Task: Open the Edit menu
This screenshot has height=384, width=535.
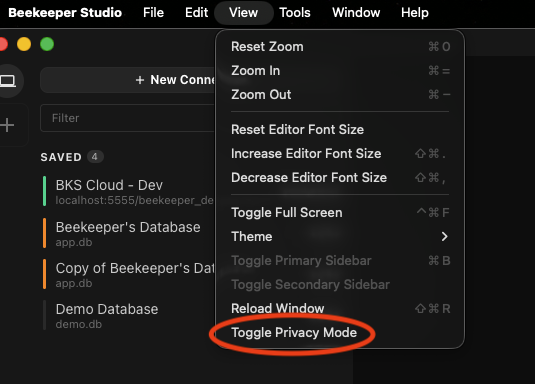Action: click(196, 13)
